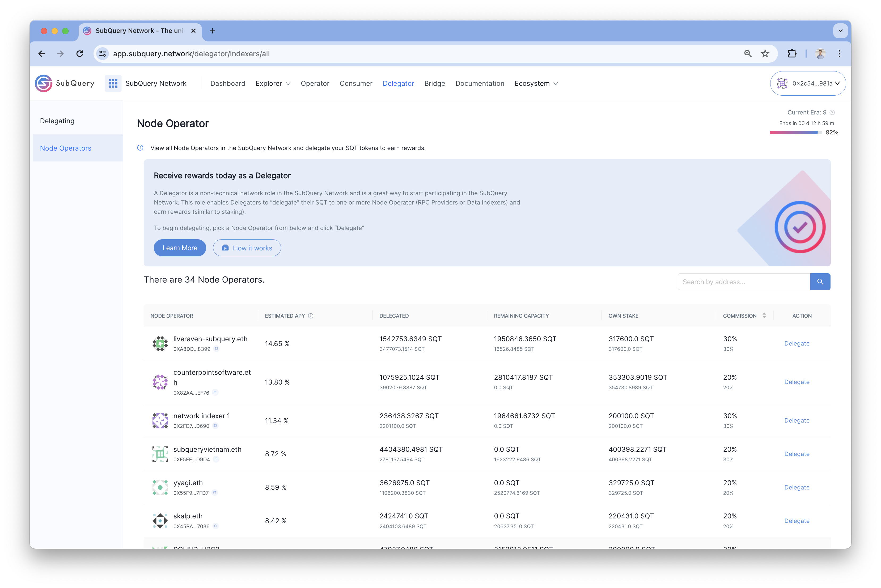Open Documentation link in navbar
Image resolution: width=881 pixels, height=588 pixels.
coord(480,83)
